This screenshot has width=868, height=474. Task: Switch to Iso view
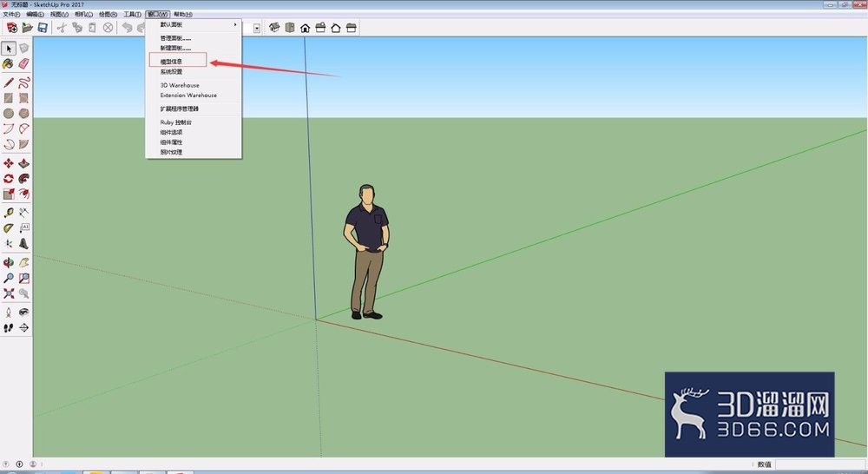pyautogui.click(x=274, y=28)
